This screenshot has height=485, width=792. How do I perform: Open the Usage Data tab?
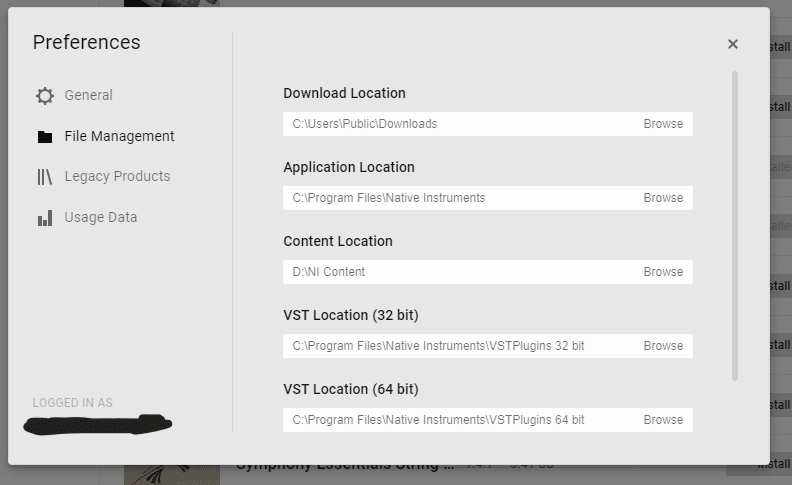(x=101, y=217)
